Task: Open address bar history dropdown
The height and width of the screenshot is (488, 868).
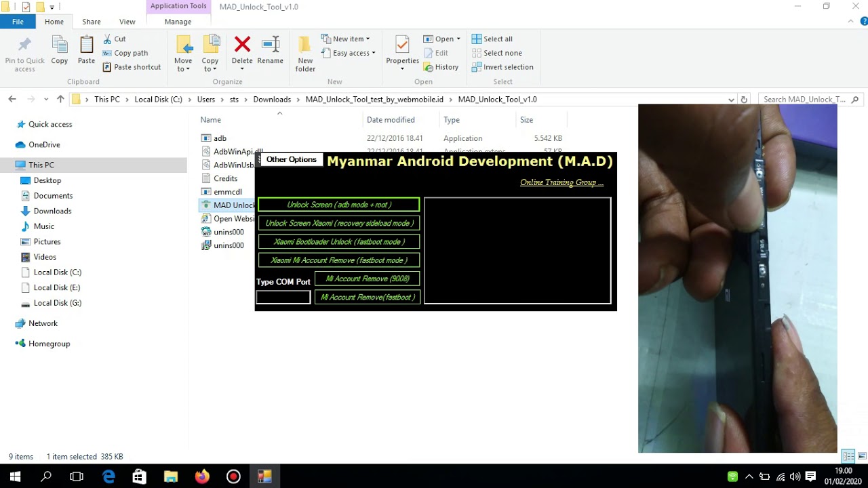Action: pyautogui.click(x=731, y=99)
